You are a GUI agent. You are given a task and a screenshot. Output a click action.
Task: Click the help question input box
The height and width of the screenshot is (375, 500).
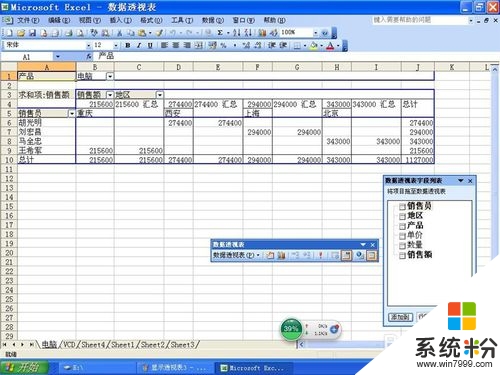(x=419, y=20)
